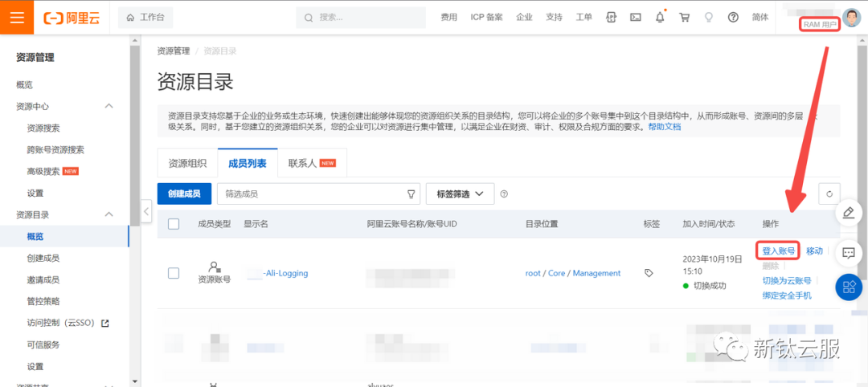Screen dimensions: 868x387
Task: Switch to 联系人 tab
Action: 312,164
